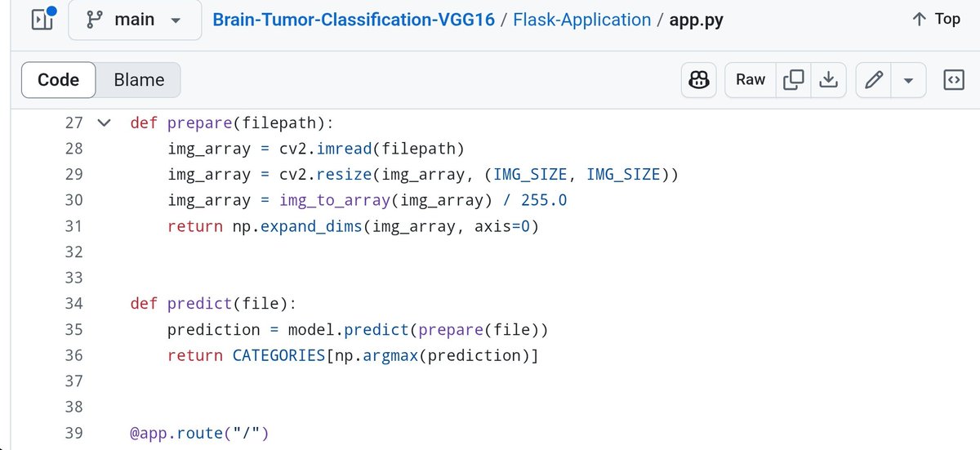Click first IMG_SIZE constant on line 29
Image resolution: width=980 pixels, height=450 pixels.
point(530,175)
